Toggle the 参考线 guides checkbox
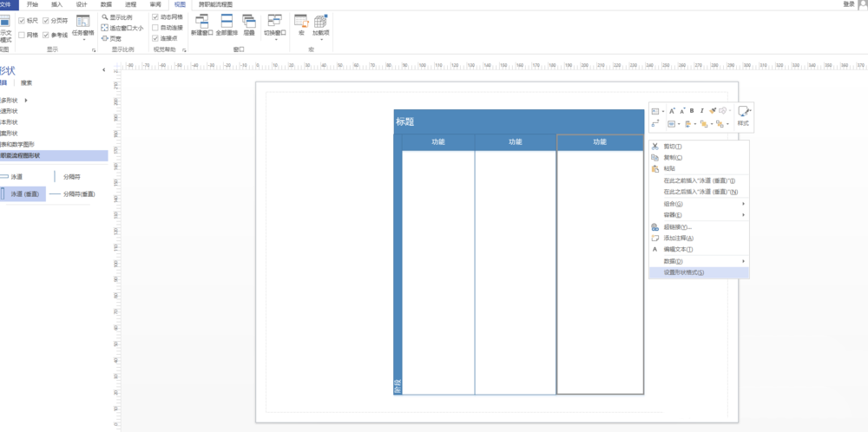Image resolution: width=868 pixels, height=432 pixels. click(x=47, y=35)
